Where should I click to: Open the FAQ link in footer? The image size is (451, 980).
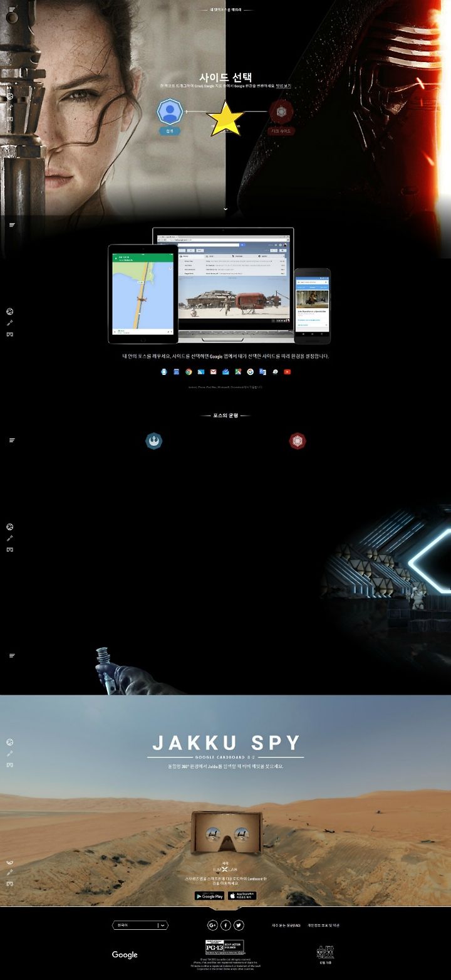coord(286,925)
